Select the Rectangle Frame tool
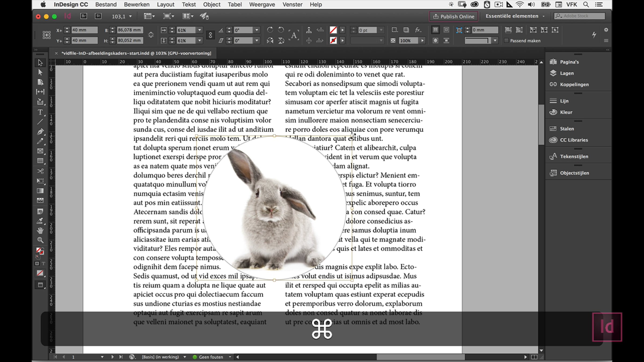 tap(40, 151)
